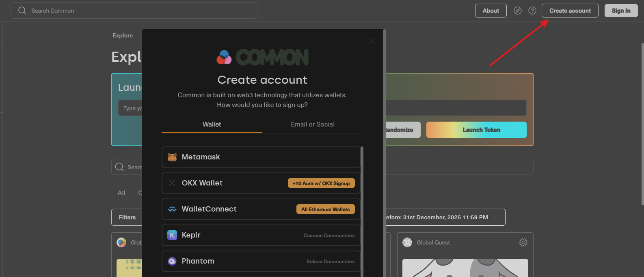Image resolution: width=644 pixels, height=277 pixels.
Task: Select the Wallet tab
Action: tap(212, 124)
